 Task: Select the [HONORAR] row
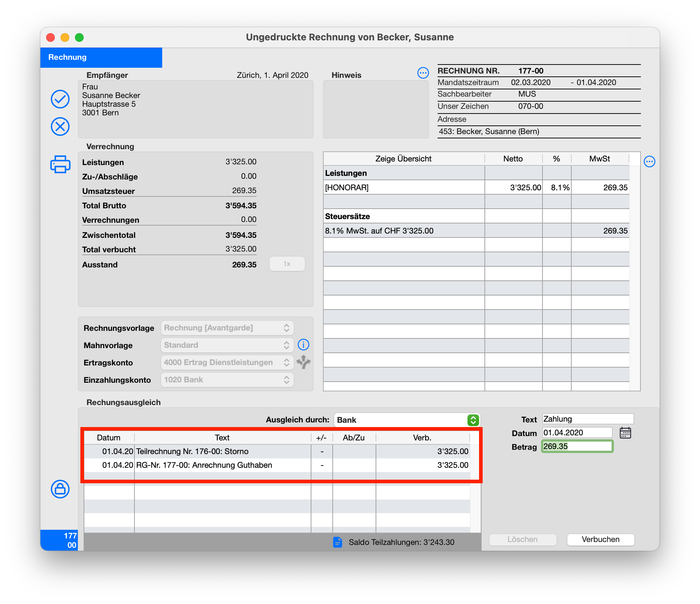point(476,187)
